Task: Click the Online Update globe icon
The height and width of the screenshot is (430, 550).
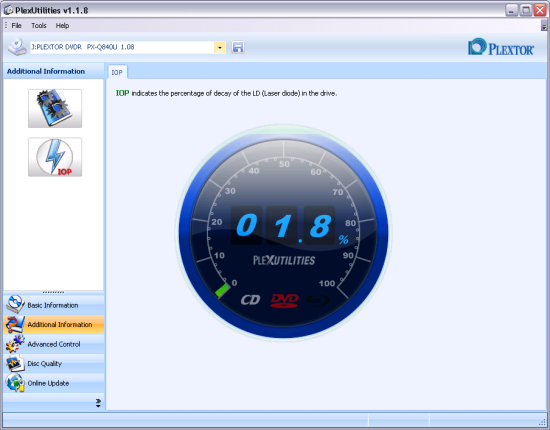Action: (x=15, y=383)
